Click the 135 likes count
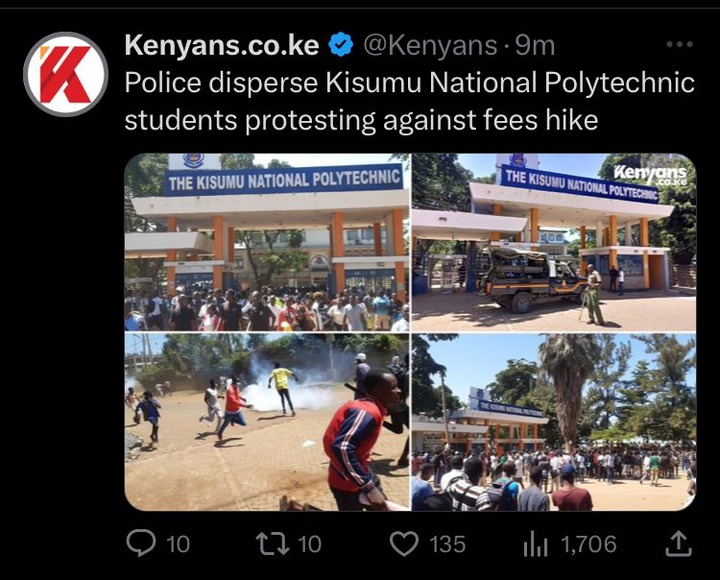This screenshot has width=720, height=580. (x=447, y=544)
